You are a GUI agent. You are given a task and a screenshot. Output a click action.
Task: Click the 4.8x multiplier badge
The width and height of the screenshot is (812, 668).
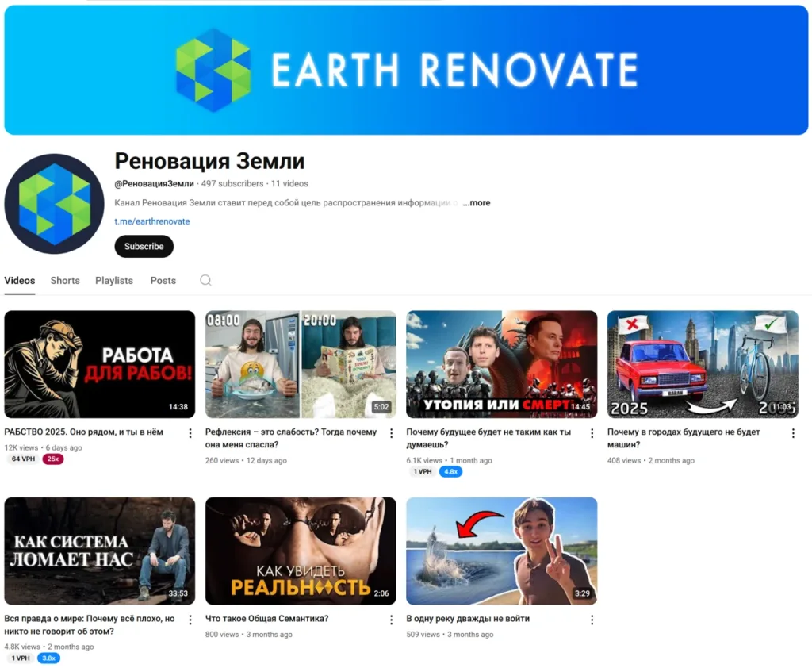(450, 471)
